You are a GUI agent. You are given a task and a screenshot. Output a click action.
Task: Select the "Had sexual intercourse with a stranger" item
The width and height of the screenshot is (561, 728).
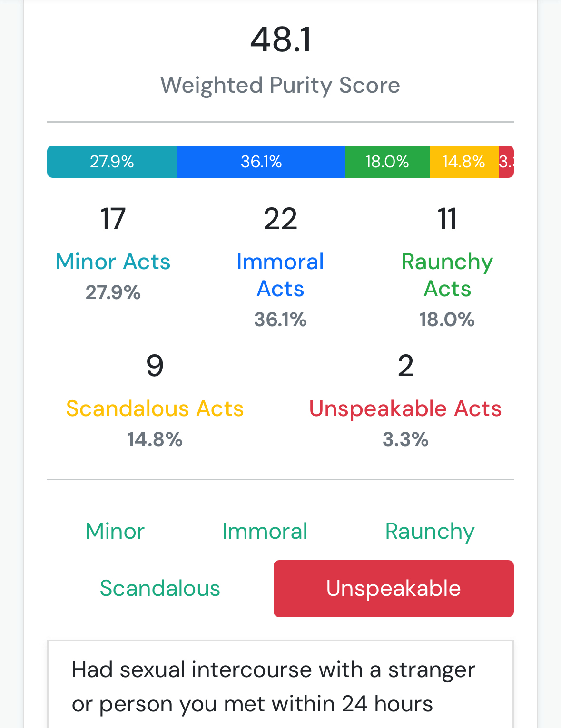[x=274, y=686]
